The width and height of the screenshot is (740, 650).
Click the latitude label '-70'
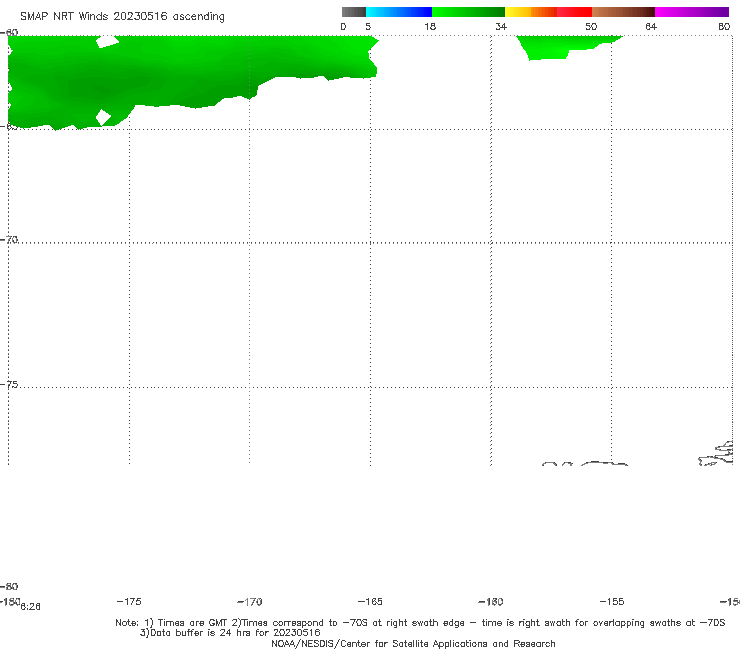click(x=9, y=240)
